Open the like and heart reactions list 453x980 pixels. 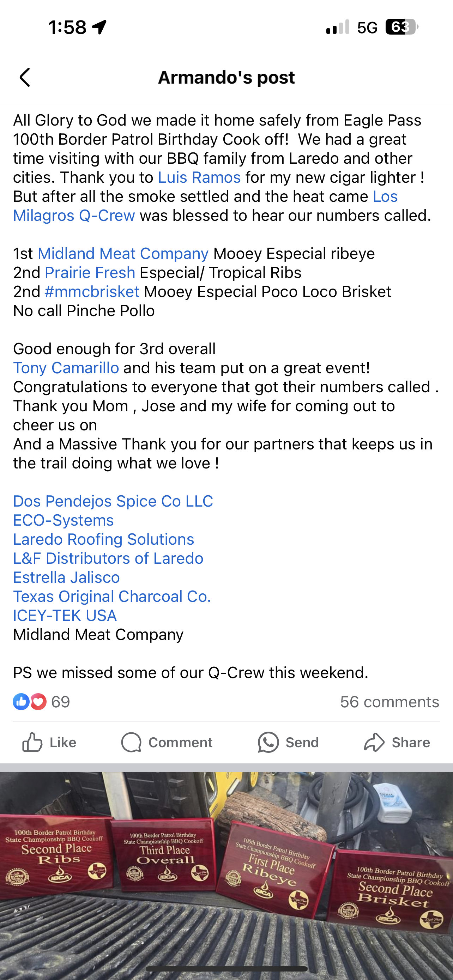point(42,702)
